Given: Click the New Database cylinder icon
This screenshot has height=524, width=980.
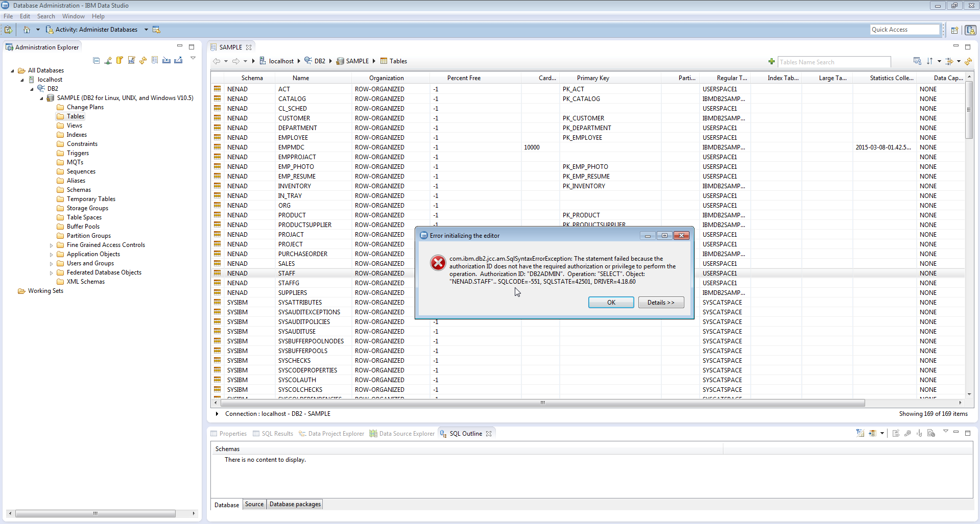Looking at the screenshot, I should pyautogui.click(x=119, y=60).
